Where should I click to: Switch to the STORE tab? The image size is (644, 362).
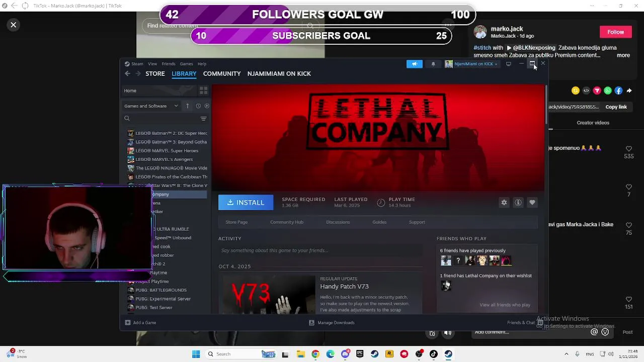point(155,73)
